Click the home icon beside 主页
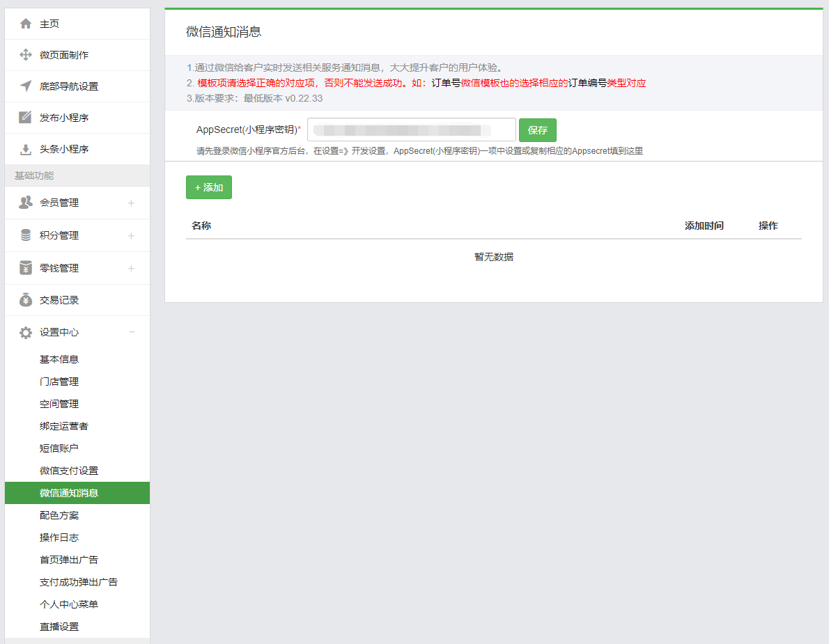Viewport: 829px width, 644px height. tap(25, 24)
